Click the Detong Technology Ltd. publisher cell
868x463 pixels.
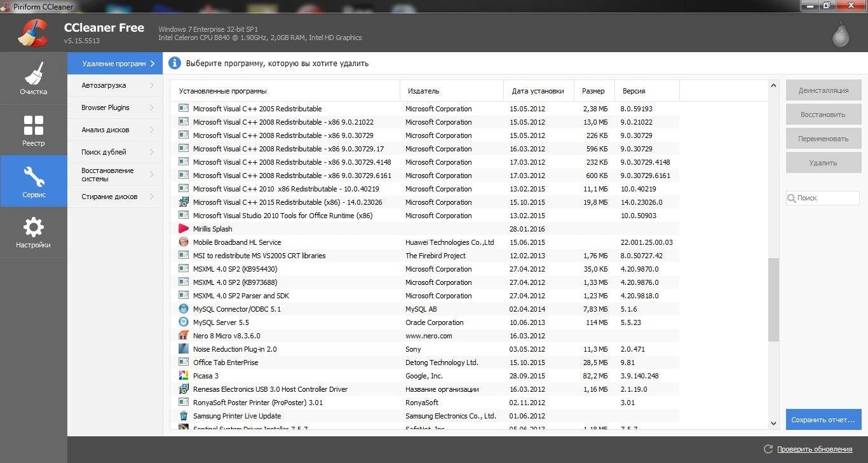click(x=442, y=363)
